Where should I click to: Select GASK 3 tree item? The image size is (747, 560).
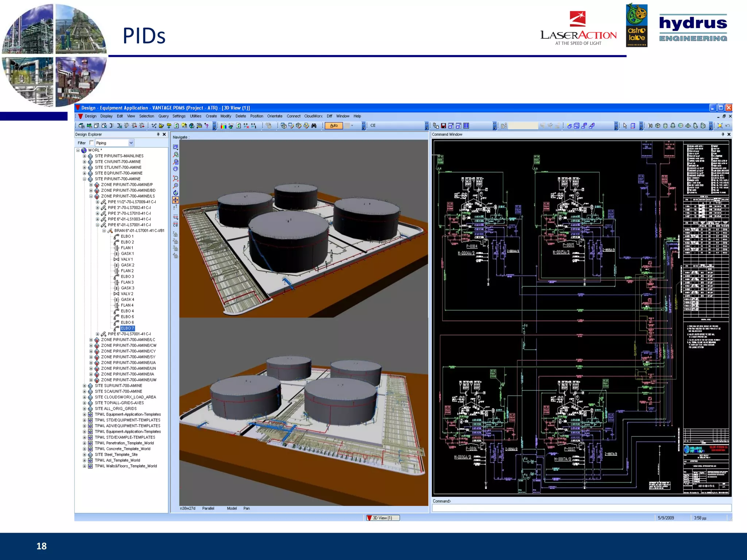click(128, 288)
